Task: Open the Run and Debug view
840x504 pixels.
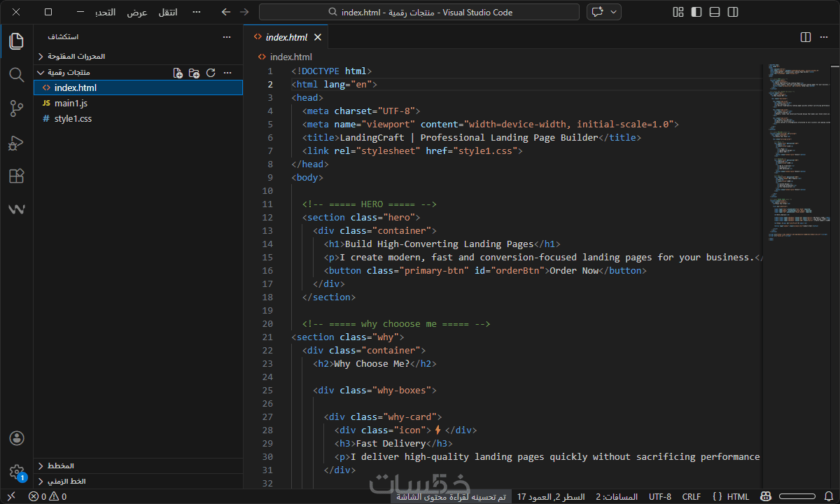Action: [x=17, y=143]
